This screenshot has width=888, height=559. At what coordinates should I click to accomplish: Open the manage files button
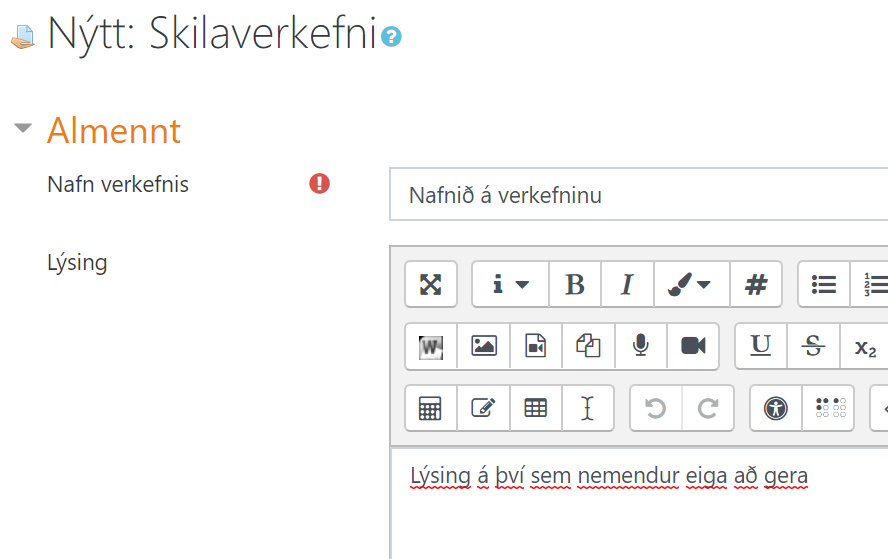(x=588, y=346)
